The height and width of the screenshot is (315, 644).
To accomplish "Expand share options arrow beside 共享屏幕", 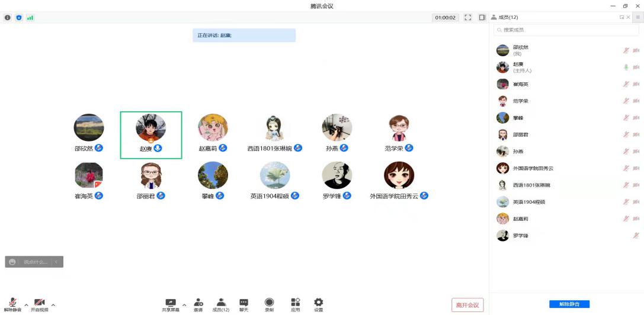I will point(184,305).
